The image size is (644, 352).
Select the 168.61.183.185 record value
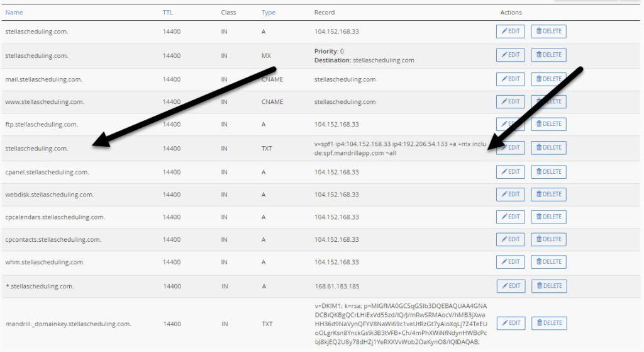tap(337, 287)
